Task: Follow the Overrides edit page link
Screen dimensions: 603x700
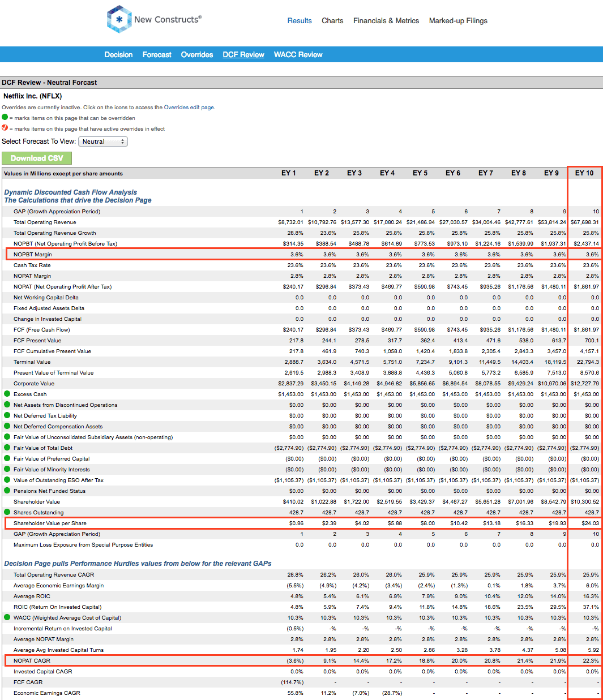Action: [x=189, y=108]
